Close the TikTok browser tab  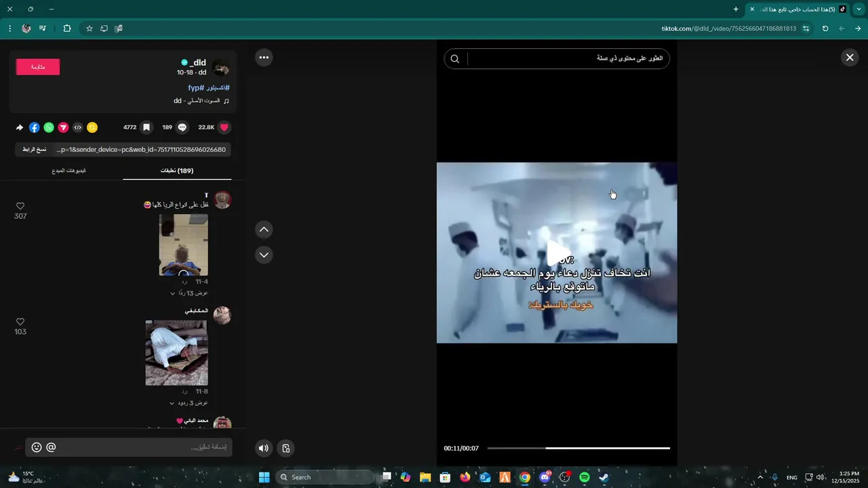(752, 9)
